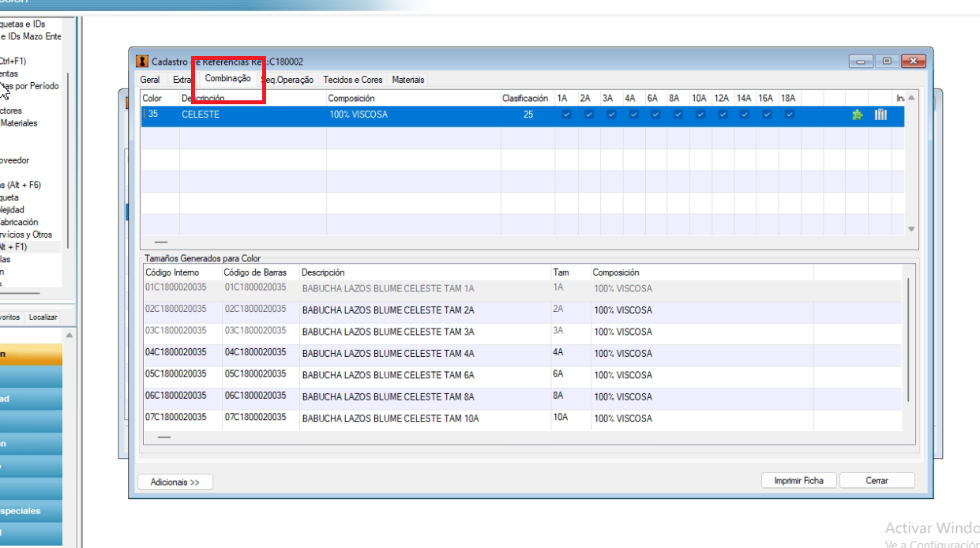Screen dimensions: 980x548
Task: Click the barcode columns icon in the CELESTE row
Action: (x=880, y=115)
